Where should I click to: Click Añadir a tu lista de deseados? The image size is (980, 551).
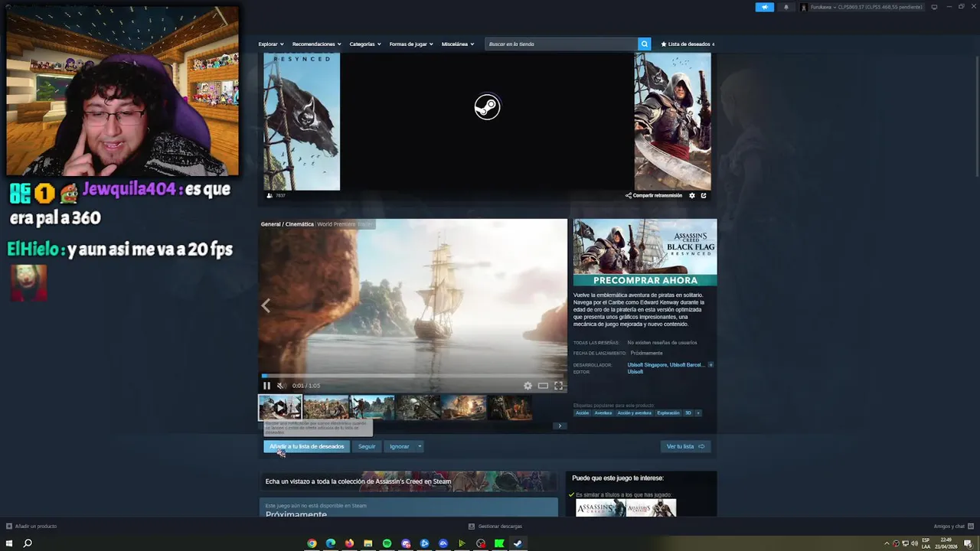click(306, 446)
